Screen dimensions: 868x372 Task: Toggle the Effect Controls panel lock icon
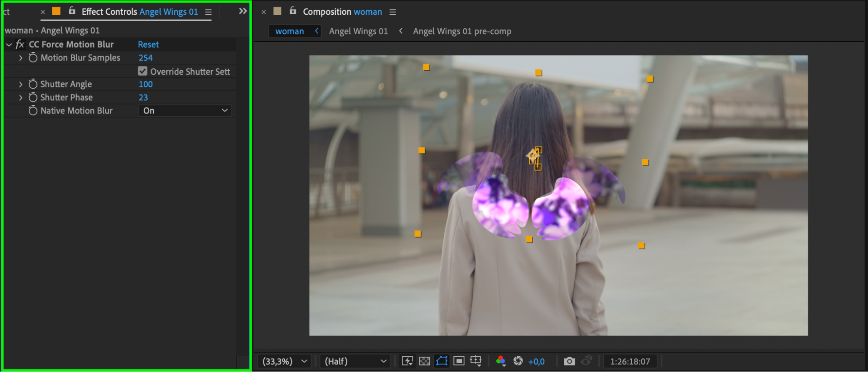(x=72, y=11)
